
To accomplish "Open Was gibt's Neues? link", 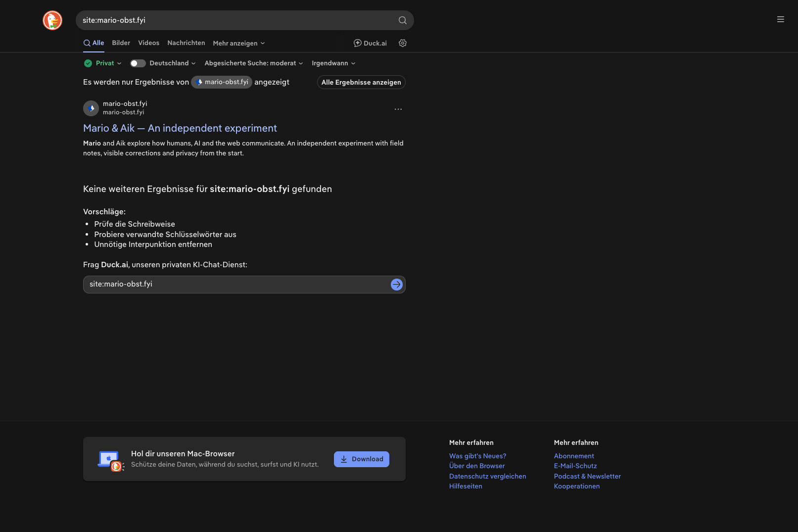I will (x=477, y=456).
